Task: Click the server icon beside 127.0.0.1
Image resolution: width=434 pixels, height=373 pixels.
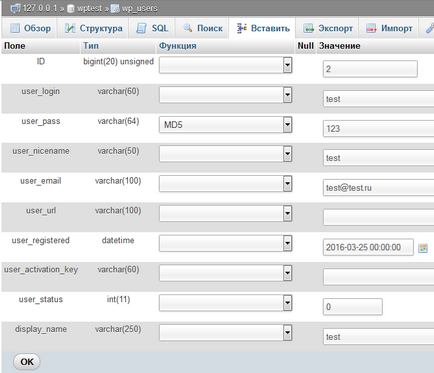Action: (x=15, y=8)
